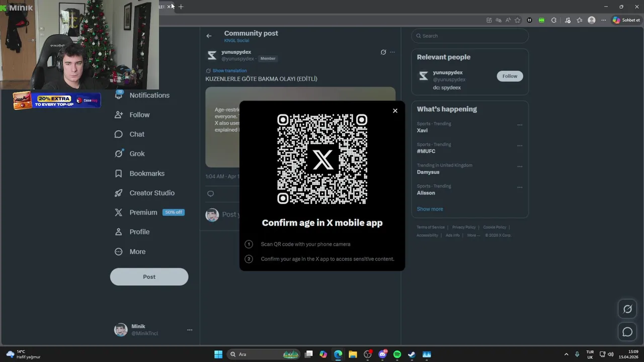644x362 pixels.
Task: Click the green extension icon in toolbar
Action: [541, 20]
